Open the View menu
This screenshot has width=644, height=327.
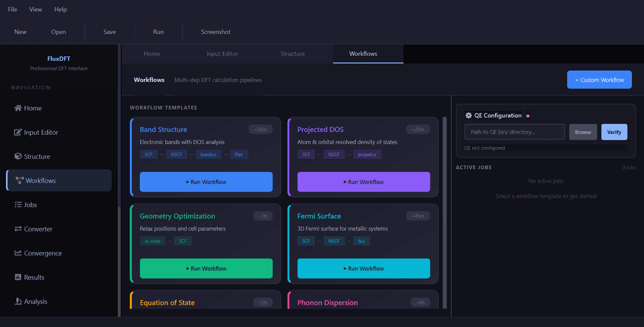35,9
